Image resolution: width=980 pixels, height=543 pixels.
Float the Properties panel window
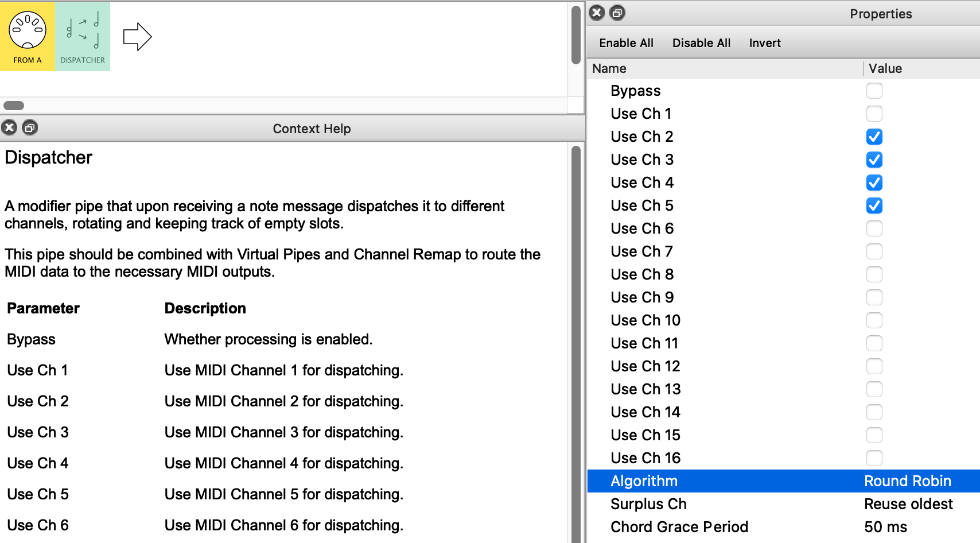click(617, 13)
